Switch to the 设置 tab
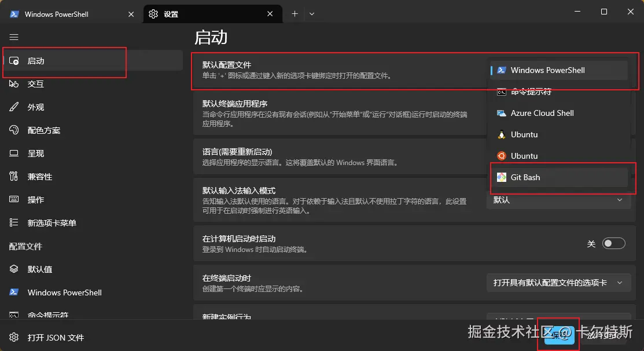Screen dimensions: 644x351 [x=213, y=14]
